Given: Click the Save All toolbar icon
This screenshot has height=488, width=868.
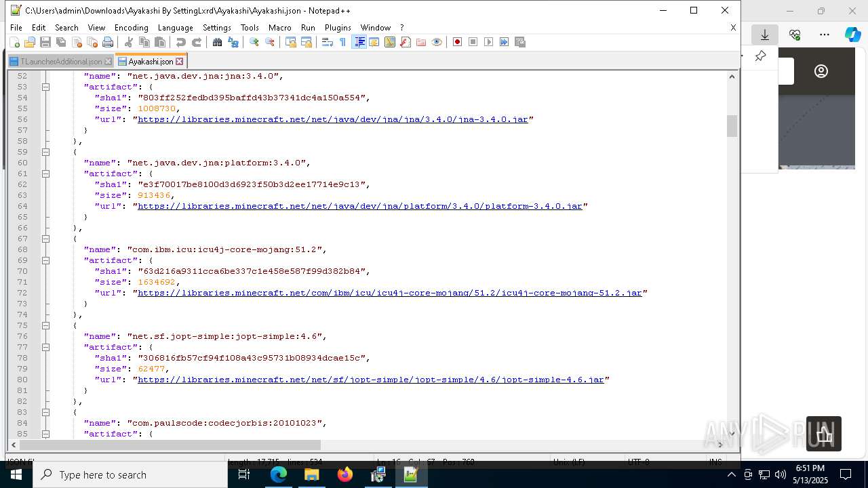Looking at the screenshot, I should [x=61, y=42].
